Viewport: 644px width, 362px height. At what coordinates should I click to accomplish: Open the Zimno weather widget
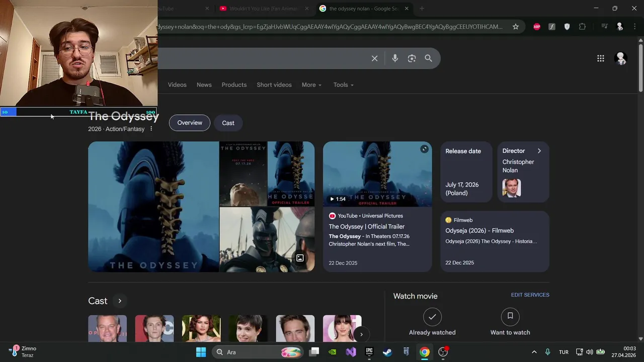[x=23, y=352]
